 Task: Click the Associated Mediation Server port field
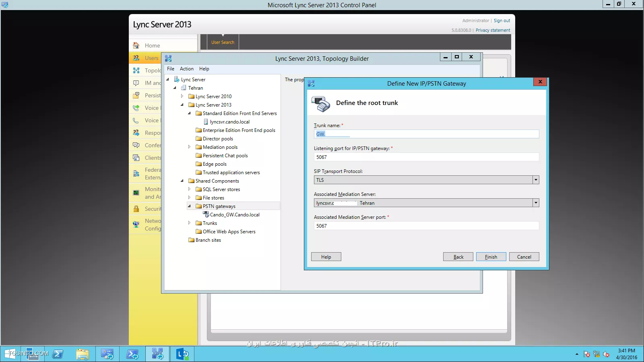426,226
